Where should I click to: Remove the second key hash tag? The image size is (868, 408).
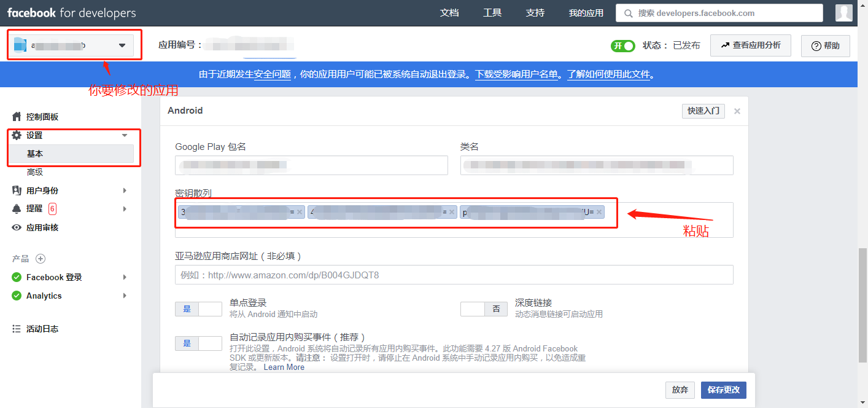pyautogui.click(x=452, y=212)
